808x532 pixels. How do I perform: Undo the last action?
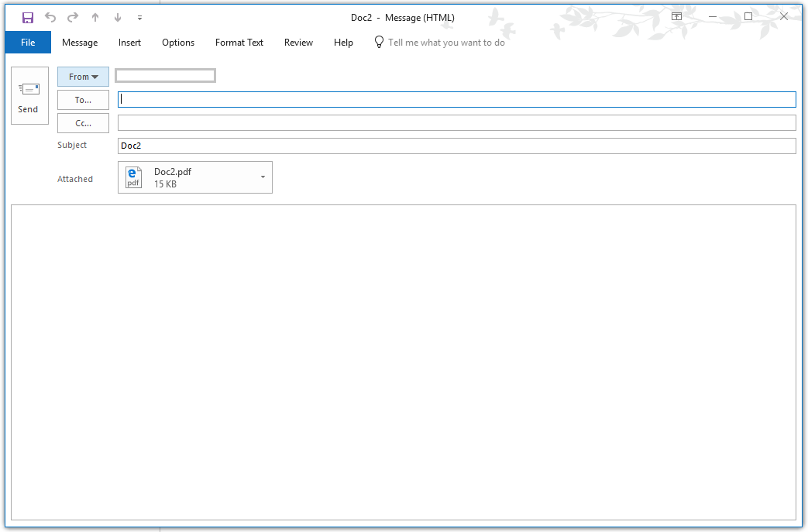click(50, 18)
